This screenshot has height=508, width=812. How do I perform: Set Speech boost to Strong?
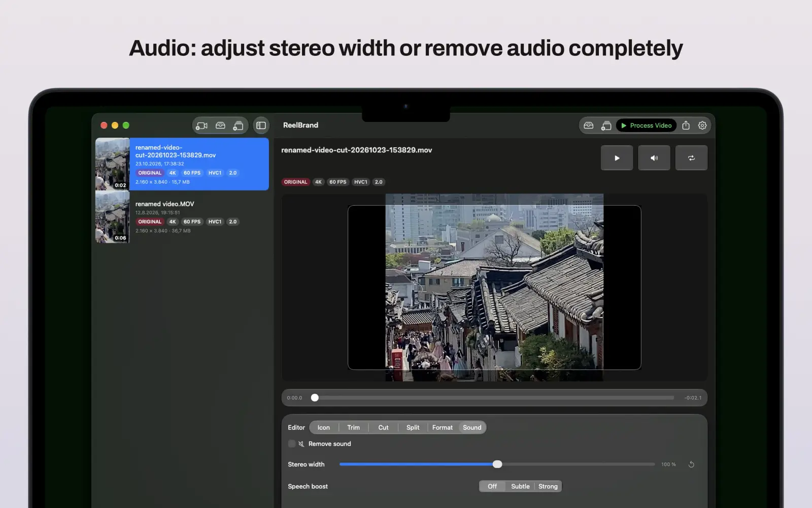[548, 487]
